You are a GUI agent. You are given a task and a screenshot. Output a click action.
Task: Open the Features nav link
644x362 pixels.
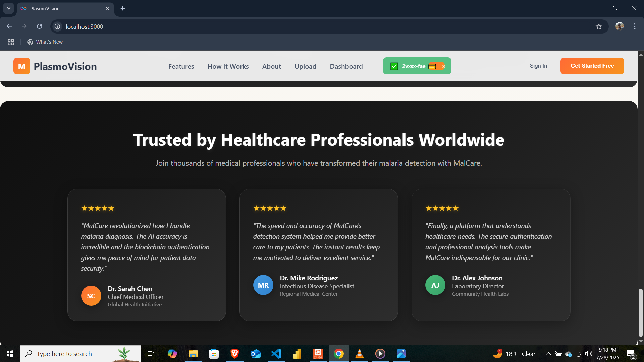[181, 66]
